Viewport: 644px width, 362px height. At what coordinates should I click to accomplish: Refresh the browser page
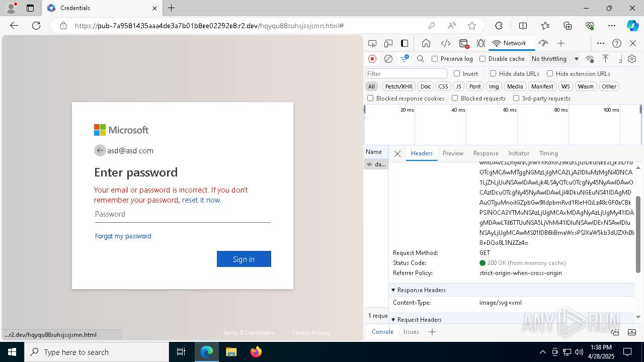click(x=36, y=26)
